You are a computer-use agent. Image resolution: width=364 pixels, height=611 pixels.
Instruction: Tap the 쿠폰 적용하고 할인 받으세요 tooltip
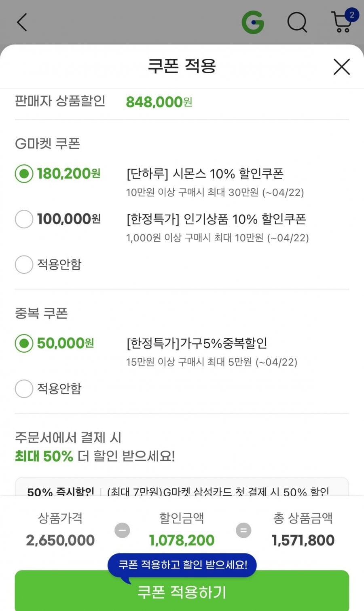pyautogui.click(x=182, y=564)
